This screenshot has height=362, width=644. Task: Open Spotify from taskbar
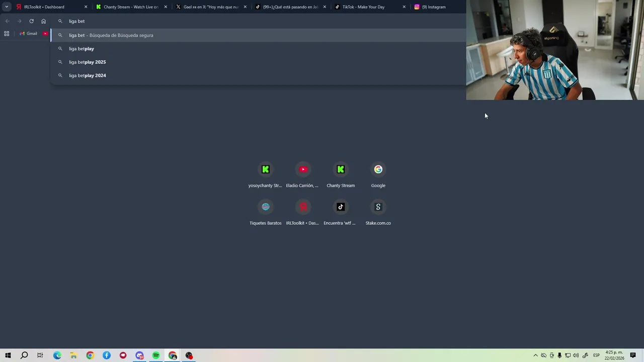pos(156,355)
